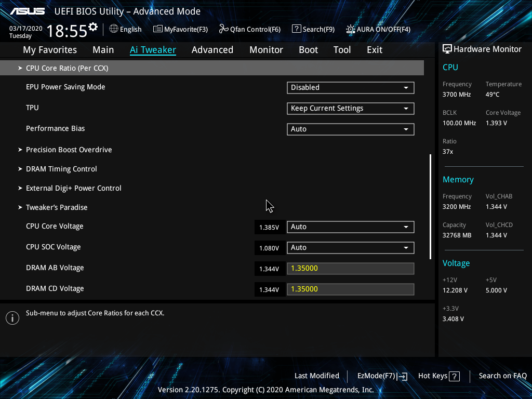Expand CPU Core Ratio (Per CCX) submenu
The image size is (532, 399).
212,68
